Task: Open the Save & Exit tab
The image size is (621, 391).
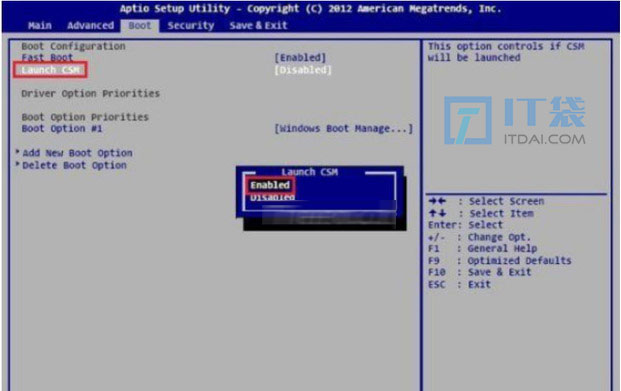Action: point(258,26)
